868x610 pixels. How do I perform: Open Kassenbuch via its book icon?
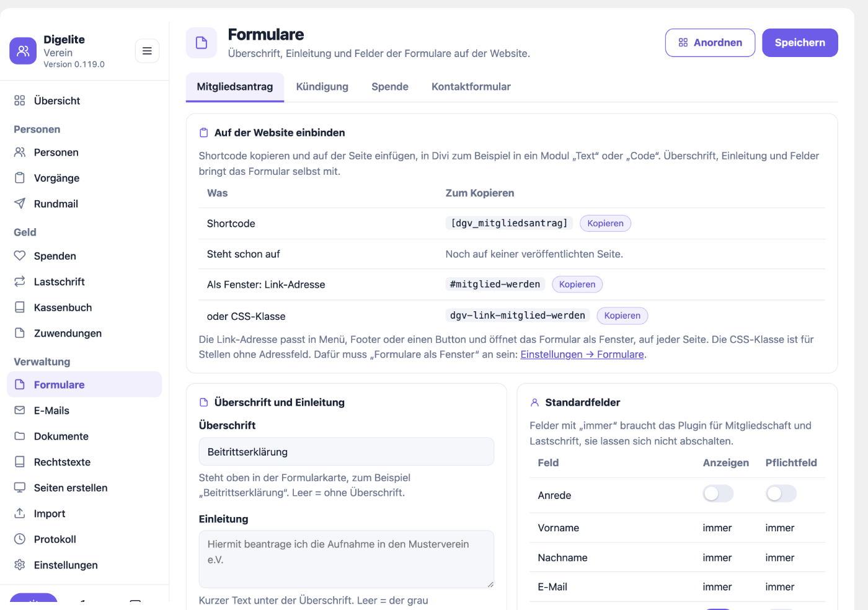20,307
